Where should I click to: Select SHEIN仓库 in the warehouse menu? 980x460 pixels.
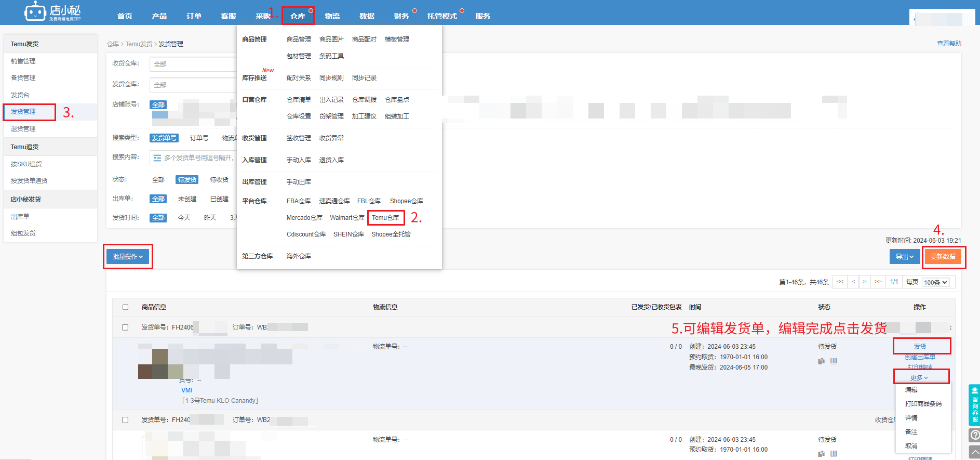[x=348, y=234]
